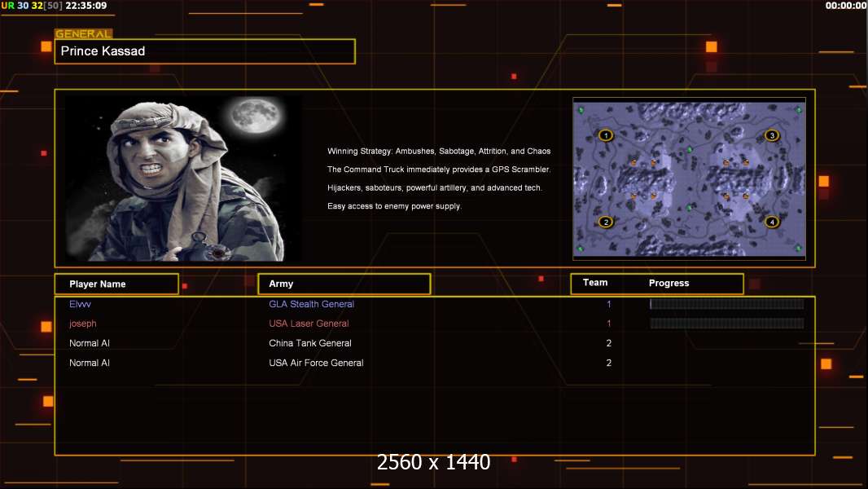Click the Prince Kassad portrait

pyautogui.click(x=183, y=178)
